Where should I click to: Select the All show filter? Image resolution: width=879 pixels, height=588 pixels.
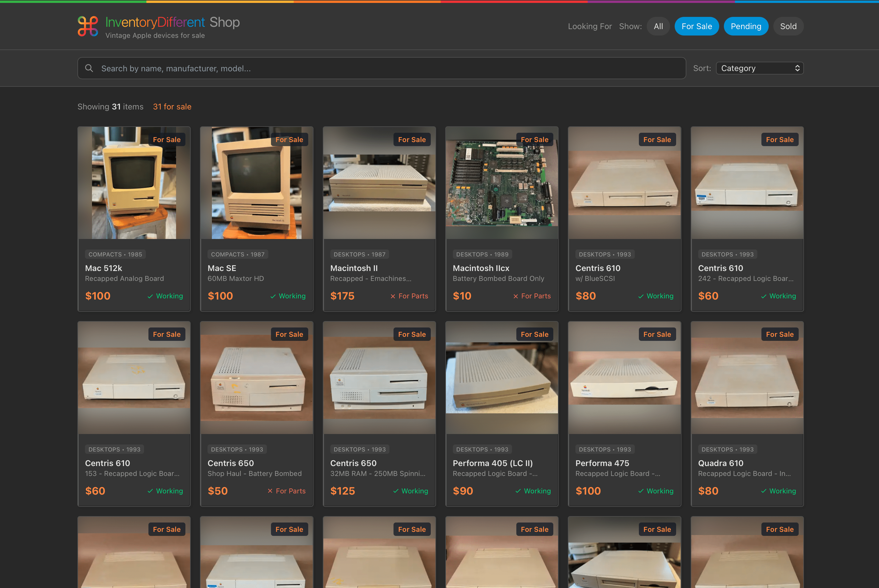658,26
